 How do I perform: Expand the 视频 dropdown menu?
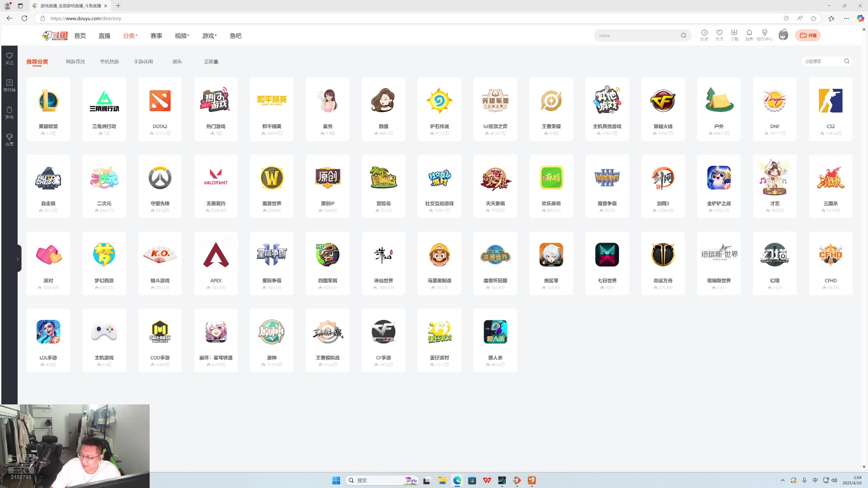click(182, 36)
